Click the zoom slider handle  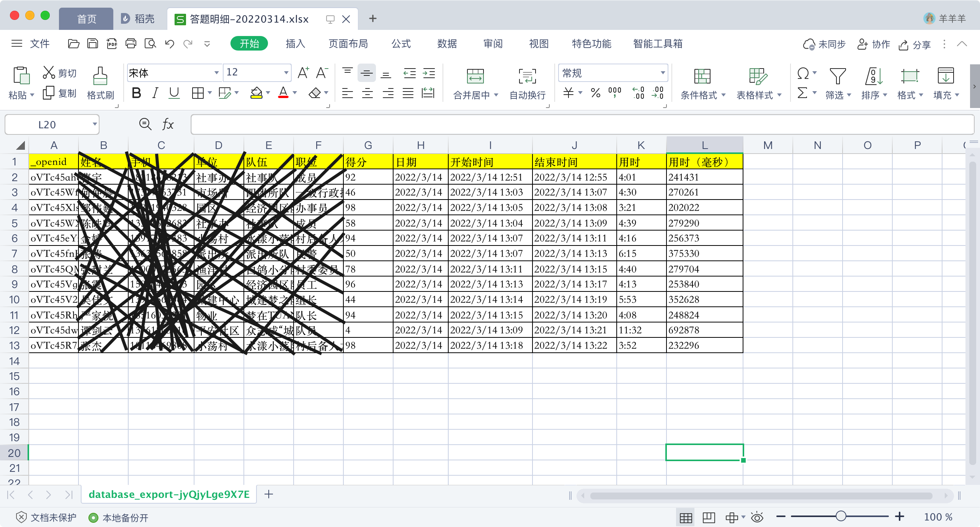[x=841, y=516]
